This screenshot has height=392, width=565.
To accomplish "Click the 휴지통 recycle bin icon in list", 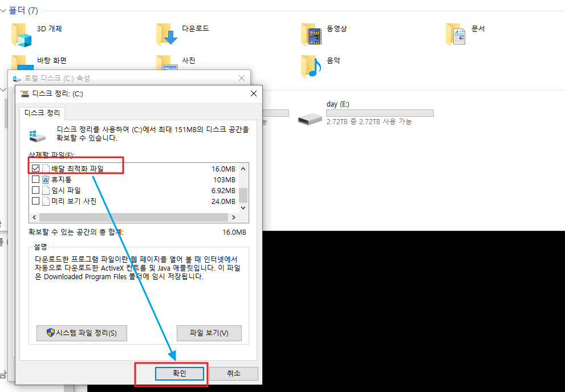I will pyautogui.click(x=46, y=179).
